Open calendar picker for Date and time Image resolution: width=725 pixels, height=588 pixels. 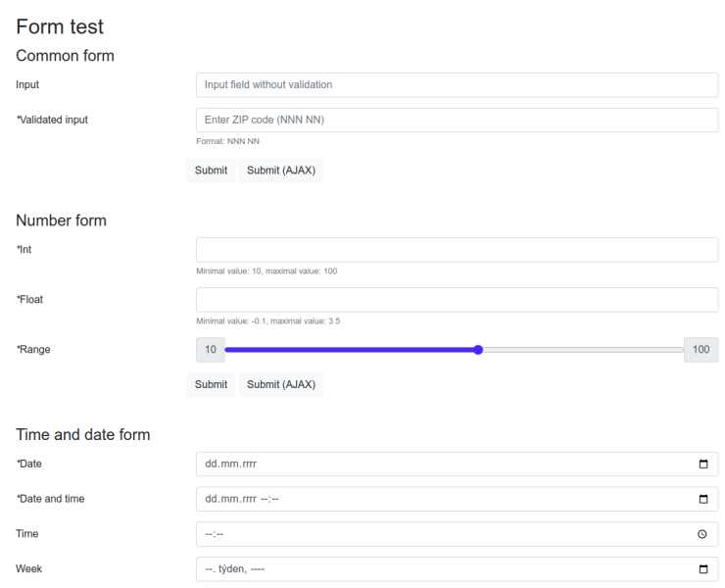(x=703, y=499)
